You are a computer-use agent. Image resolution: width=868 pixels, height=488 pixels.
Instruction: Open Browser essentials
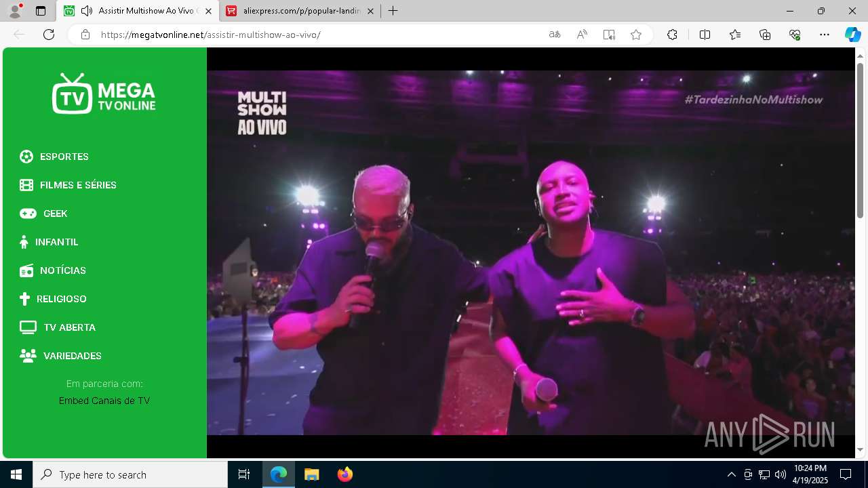(795, 35)
